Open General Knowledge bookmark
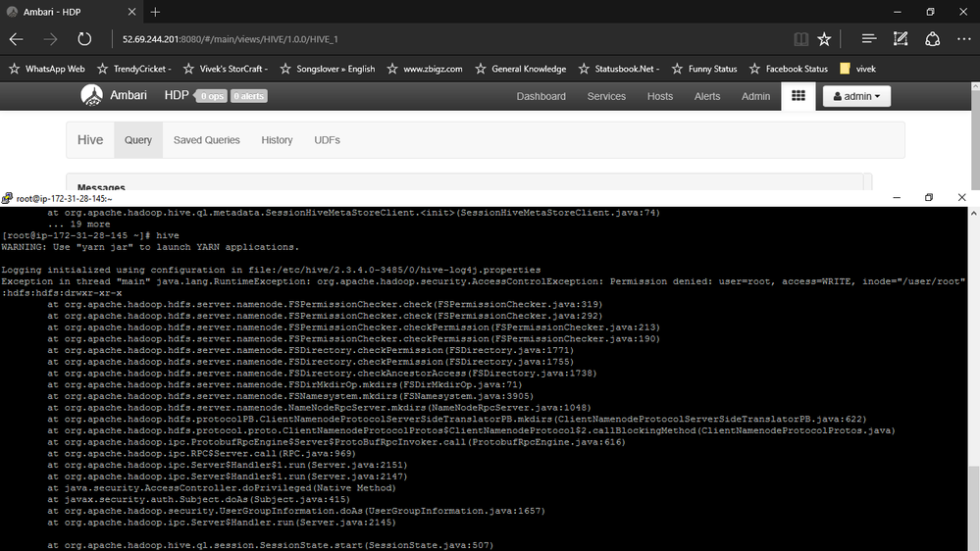 pyautogui.click(x=521, y=69)
